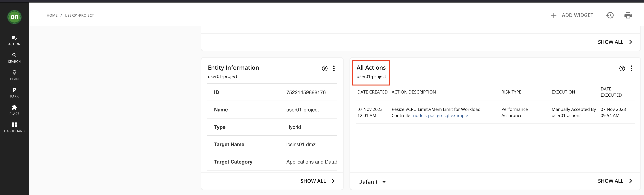The height and width of the screenshot is (195, 644).
Task: Expand the Default dropdown
Action: pyautogui.click(x=372, y=182)
